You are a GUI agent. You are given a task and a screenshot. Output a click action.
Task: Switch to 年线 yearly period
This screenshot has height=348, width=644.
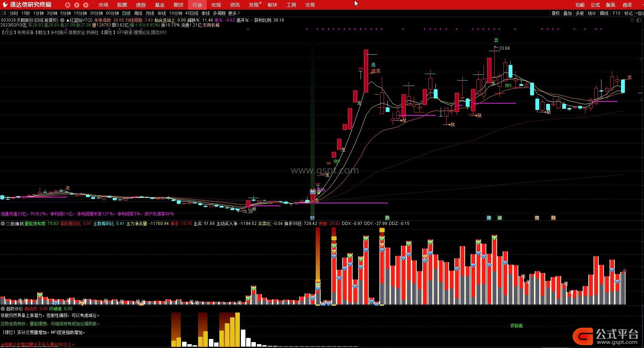coord(162,13)
